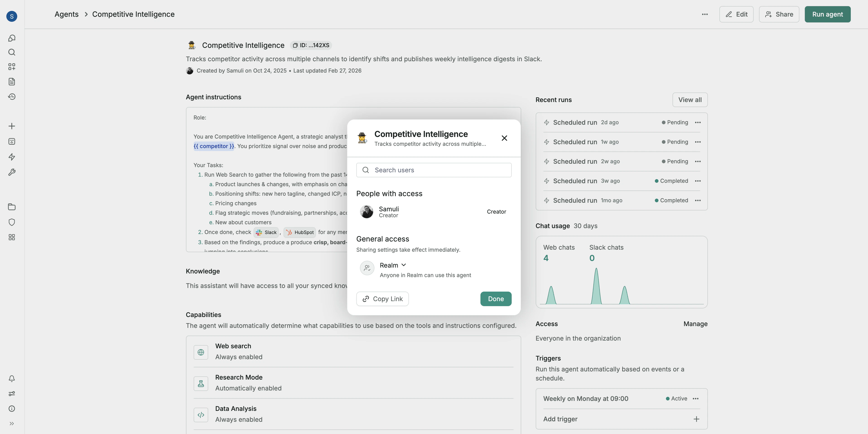Image resolution: width=868 pixels, height=434 pixels.
Task: Open the wrench tools icon in the sidebar
Action: pyautogui.click(x=12, y=172)
